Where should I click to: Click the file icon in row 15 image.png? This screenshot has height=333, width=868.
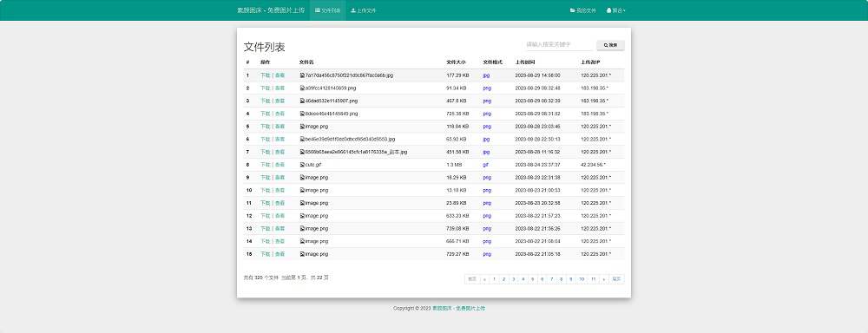tap(302, 254)
